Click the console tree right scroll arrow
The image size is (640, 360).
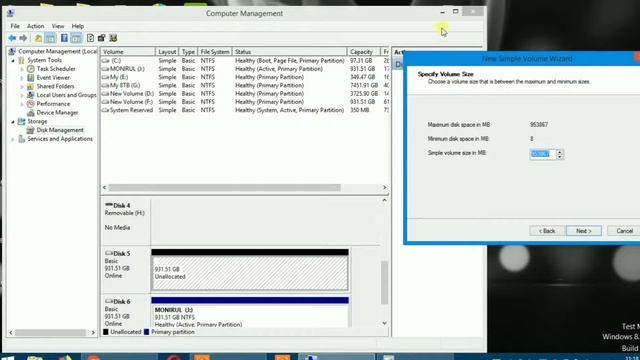click(x=93, y=333)
